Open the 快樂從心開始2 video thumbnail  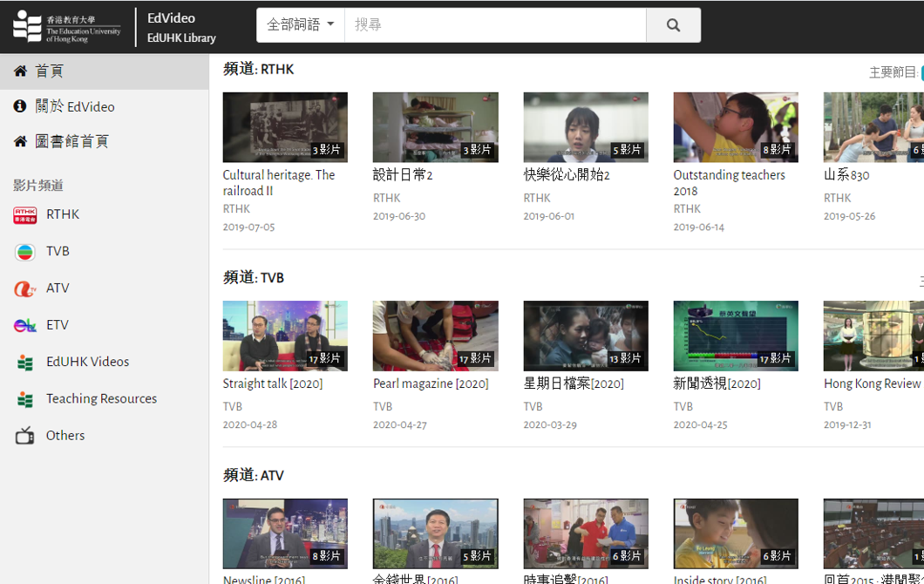[586, 127]
